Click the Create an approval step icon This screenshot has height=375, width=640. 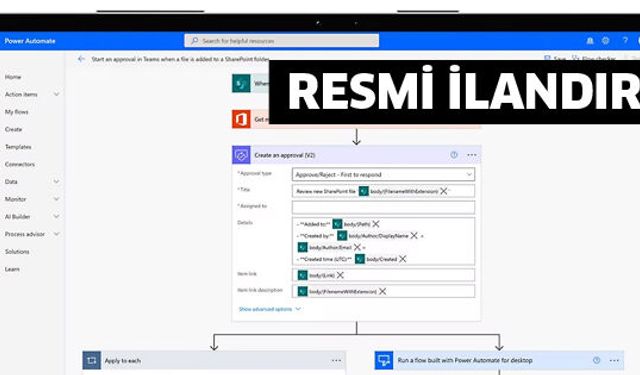[241, 155]
